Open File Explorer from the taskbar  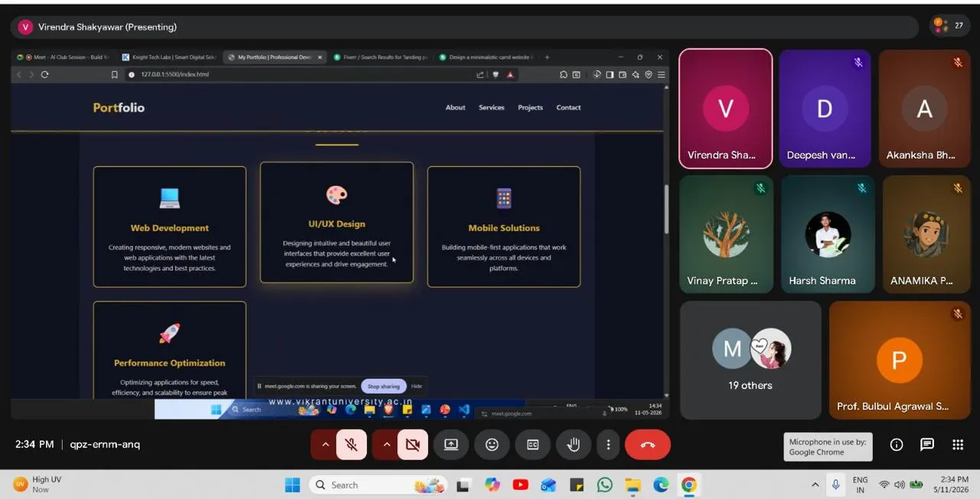tap(633, 484)
